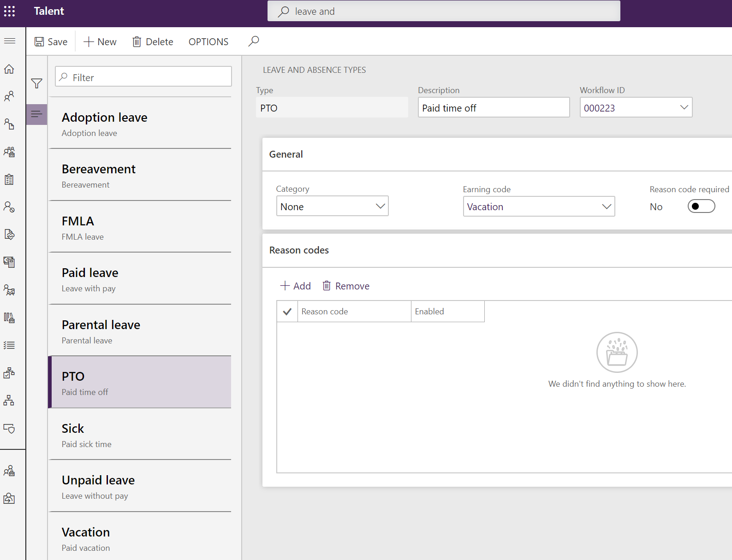Click Add in Reason codes
732x560 pixels.
296,286
